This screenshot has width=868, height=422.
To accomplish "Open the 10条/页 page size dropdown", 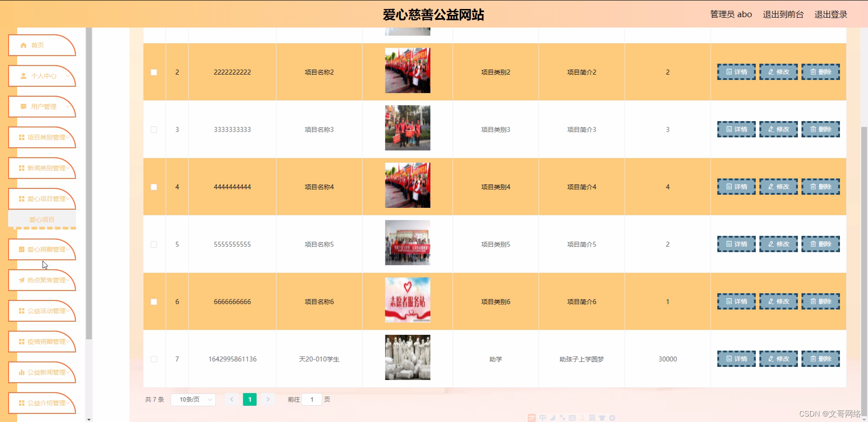I will point(193,399).
